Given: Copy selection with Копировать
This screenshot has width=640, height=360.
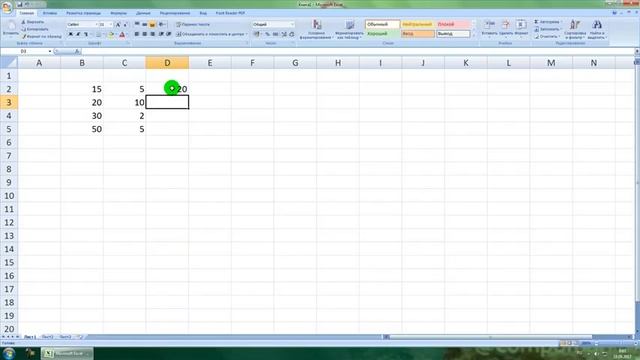Looking at the screenshot, I should (x=35, y=29).
